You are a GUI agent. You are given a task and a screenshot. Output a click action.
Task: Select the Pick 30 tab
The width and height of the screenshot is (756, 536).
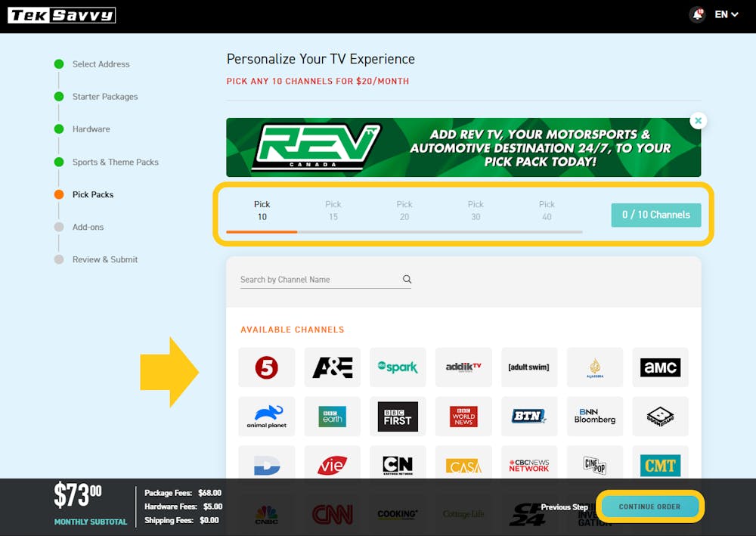pyautogui.click(x=476, y=211)
